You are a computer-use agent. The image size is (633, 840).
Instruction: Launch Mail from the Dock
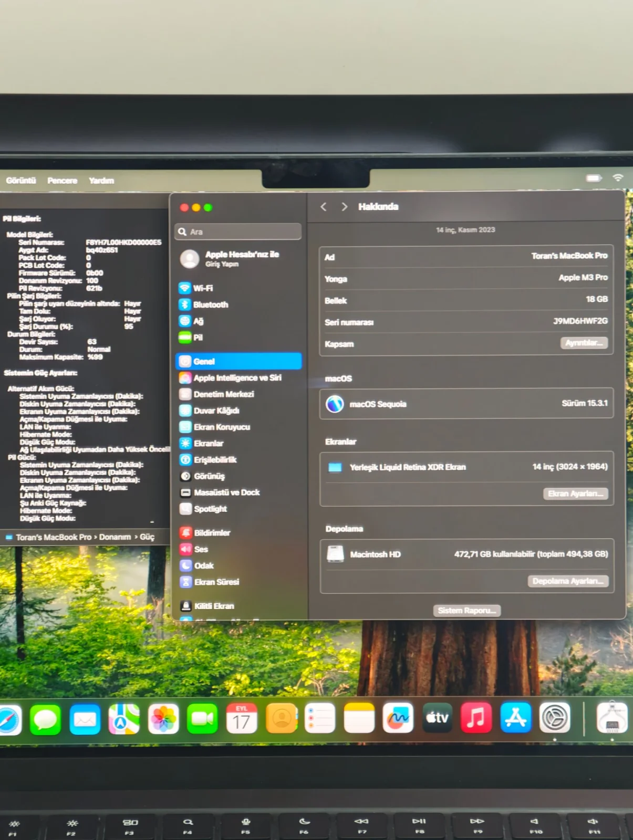[x=85, y=719]
